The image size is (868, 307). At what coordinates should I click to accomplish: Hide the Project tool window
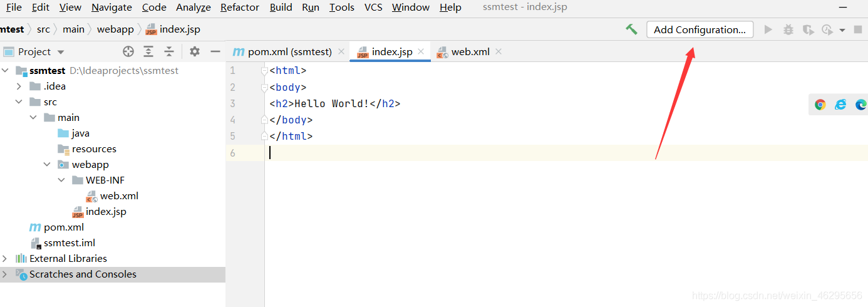click(215, 51)
